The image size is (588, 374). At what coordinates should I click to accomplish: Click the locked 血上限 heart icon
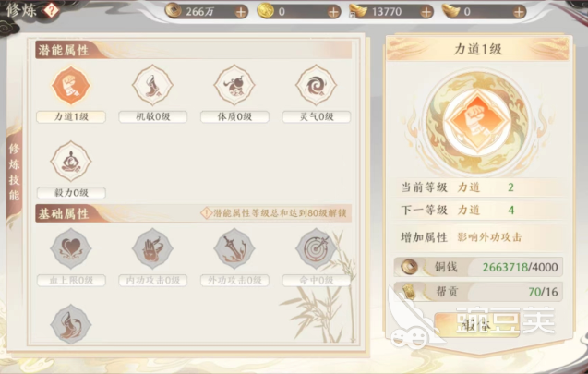click(x=70, y=248)
